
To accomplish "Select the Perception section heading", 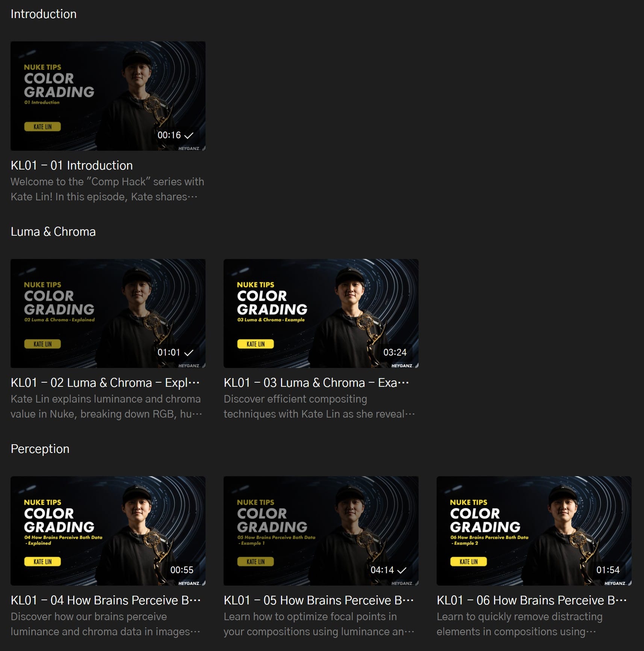I will pos(40,449).
